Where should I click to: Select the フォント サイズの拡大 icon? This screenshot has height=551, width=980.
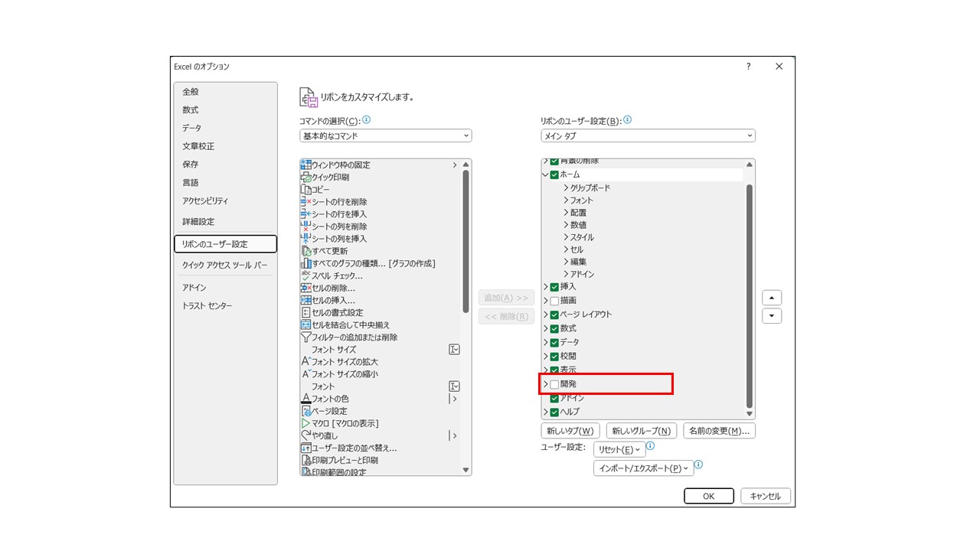305,361
